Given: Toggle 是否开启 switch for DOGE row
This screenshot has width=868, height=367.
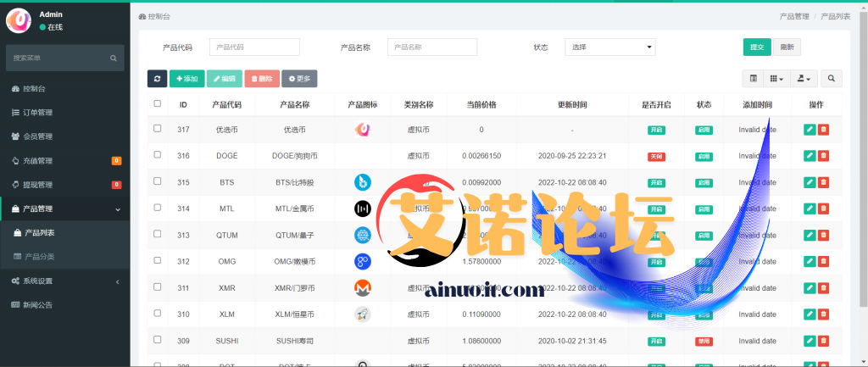Looking at the screenshot, I should click(x=657, y=157).
